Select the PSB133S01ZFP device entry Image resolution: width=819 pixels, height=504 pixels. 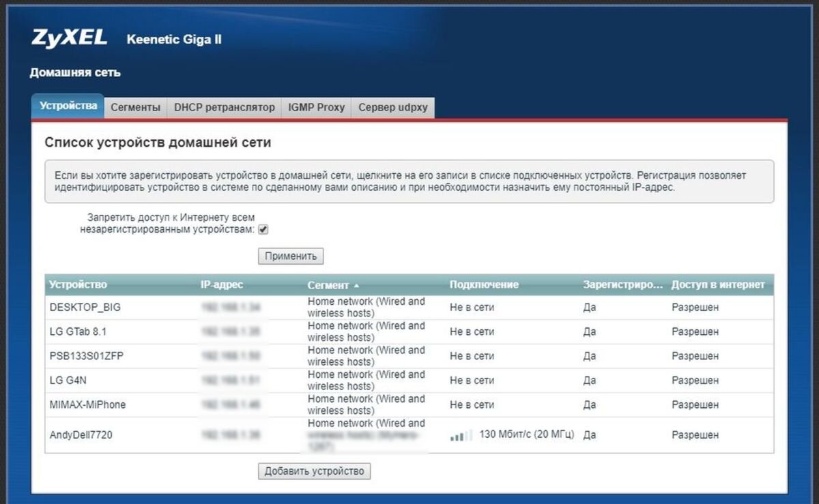pos(409,356)
